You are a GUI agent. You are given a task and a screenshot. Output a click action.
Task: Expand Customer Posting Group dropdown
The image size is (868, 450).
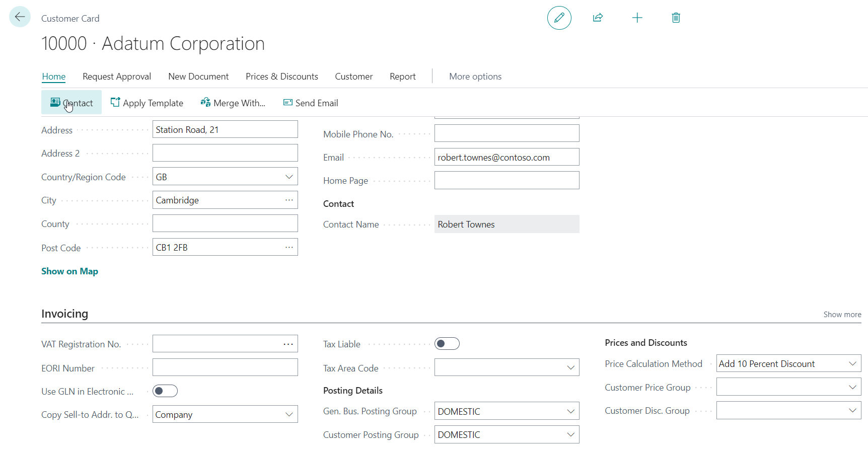(570, 434)
